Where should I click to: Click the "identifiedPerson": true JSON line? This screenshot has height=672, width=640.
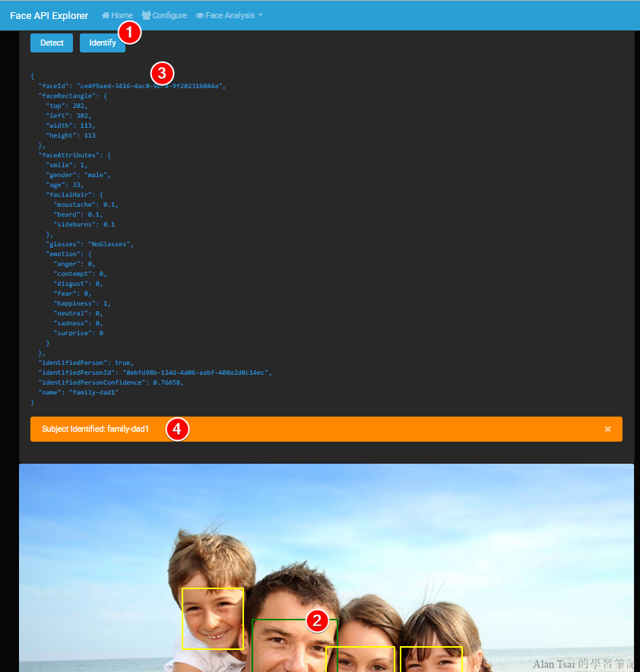click(86, 363)
